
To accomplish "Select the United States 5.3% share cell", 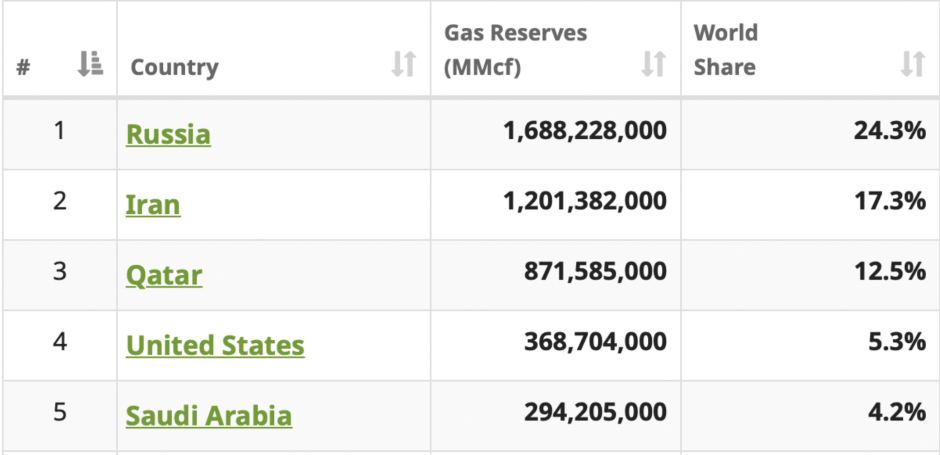I will 897,343.
